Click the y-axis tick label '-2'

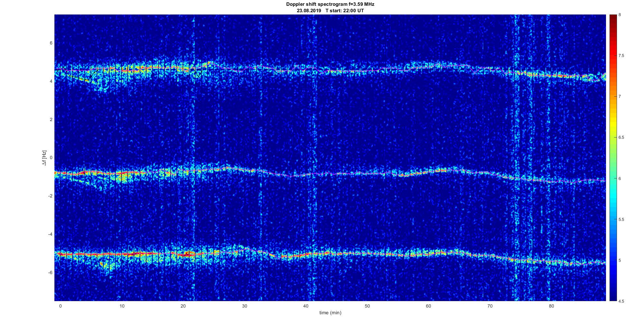tap(50, 196)
